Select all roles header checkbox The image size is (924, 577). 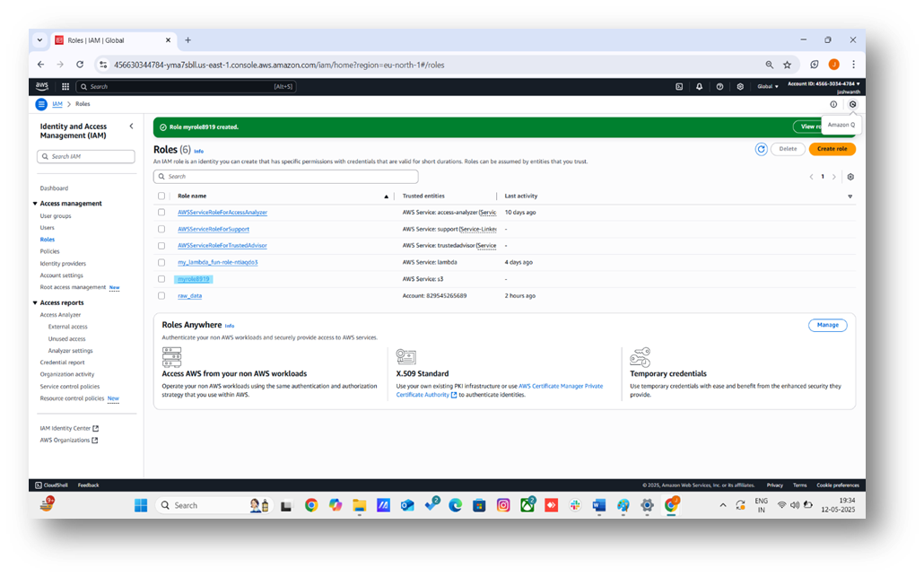161,197
